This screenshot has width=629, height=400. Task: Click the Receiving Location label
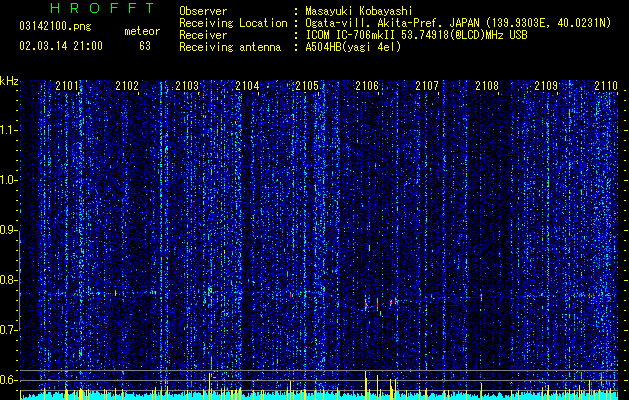233,23
